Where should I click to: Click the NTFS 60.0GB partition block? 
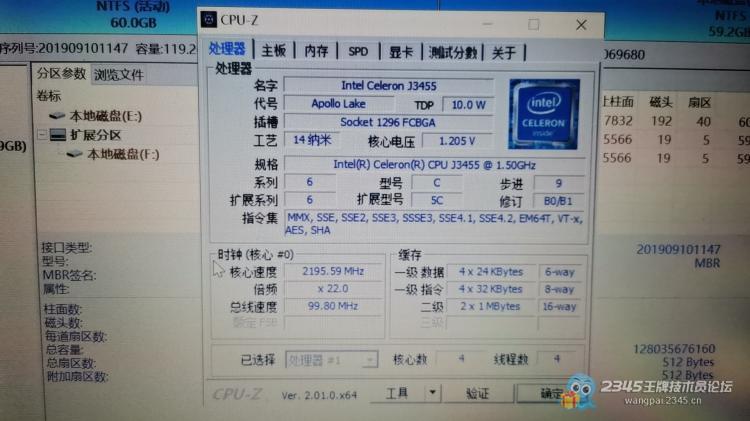click(133, 14)
